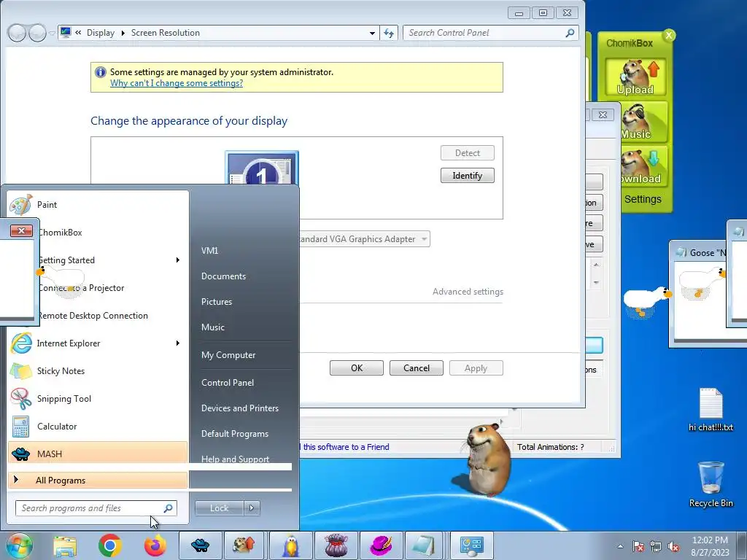Switch to the purple hat taskbar app

[x=381, y=545]
